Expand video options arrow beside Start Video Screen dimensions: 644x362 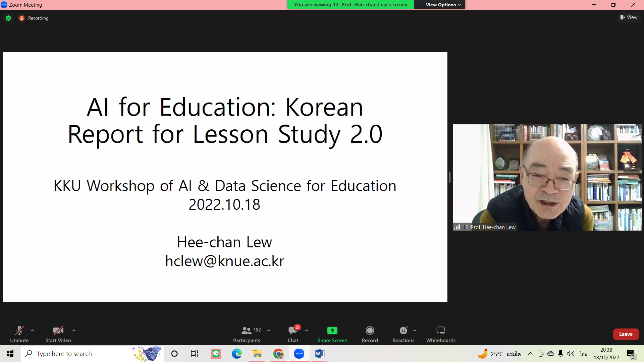click(x=74, y=330)
